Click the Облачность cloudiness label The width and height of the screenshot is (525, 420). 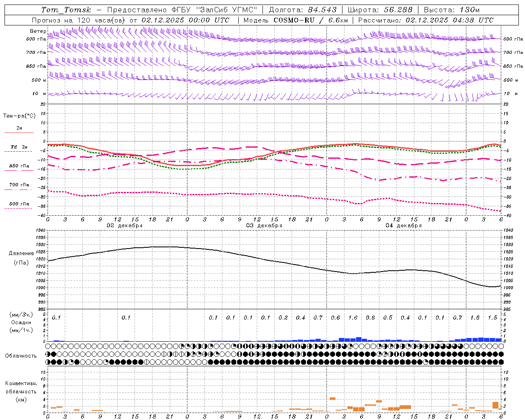click(x=21, y=356)
